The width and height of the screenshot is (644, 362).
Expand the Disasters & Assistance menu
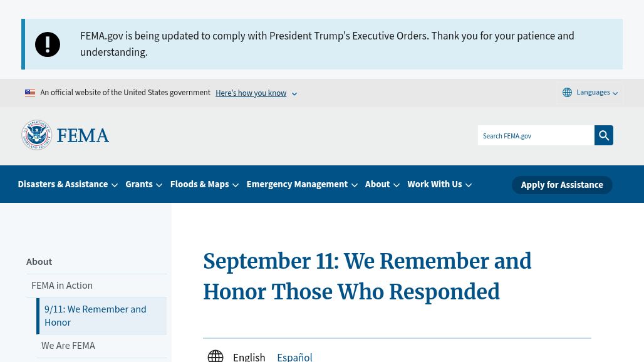68,184
